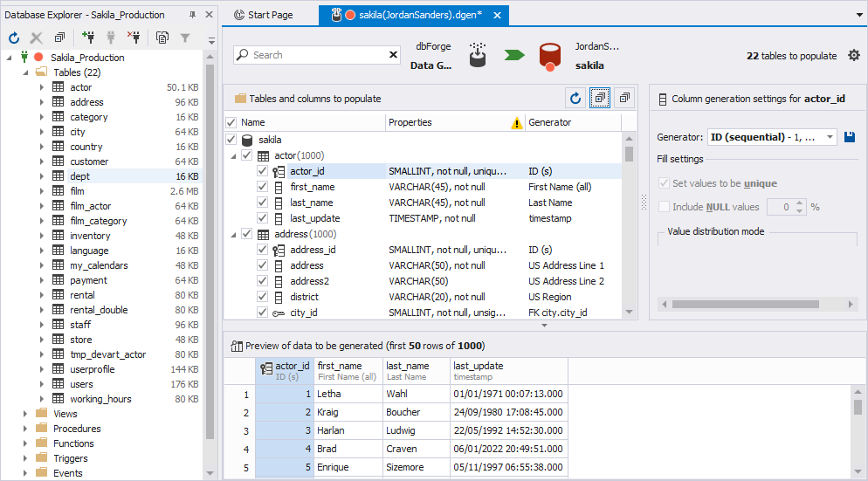Enable Include NULL values checkbox
Viewport: 868px width, 481px height.
pos(664,207)
